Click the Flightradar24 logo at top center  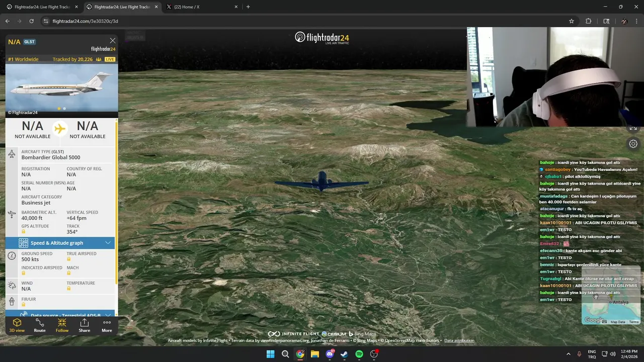pyautogui.click(x=322, y=38)
